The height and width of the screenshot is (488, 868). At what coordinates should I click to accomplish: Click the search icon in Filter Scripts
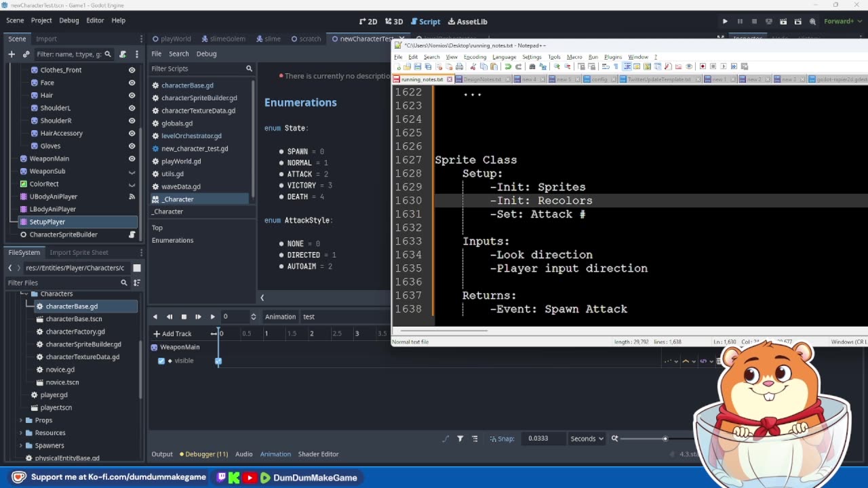249,68
